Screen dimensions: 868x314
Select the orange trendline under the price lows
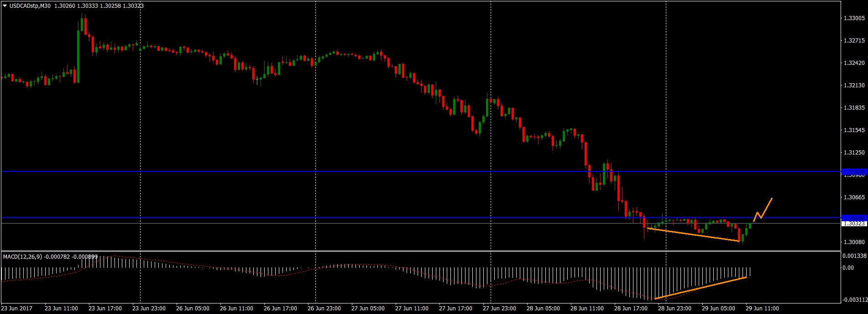click(x=694, y=234)
